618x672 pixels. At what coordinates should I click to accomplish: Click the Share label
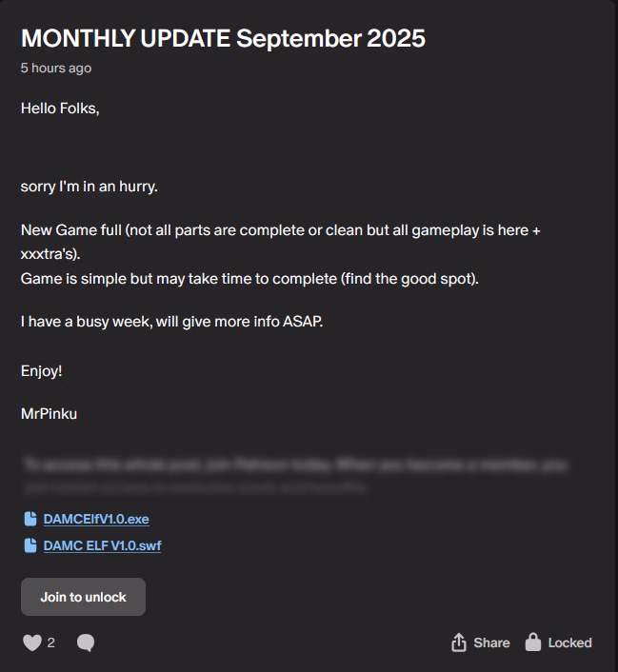coord(491,642)
